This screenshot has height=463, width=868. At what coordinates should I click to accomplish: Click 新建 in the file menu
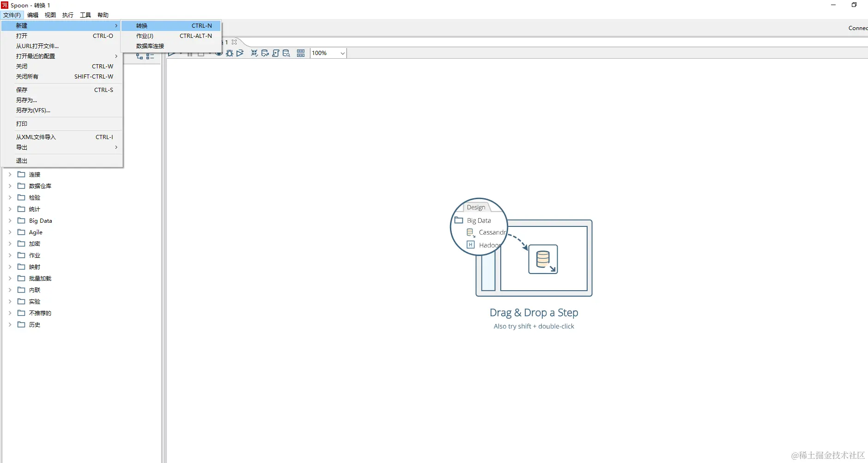click(x=62, y=26)
